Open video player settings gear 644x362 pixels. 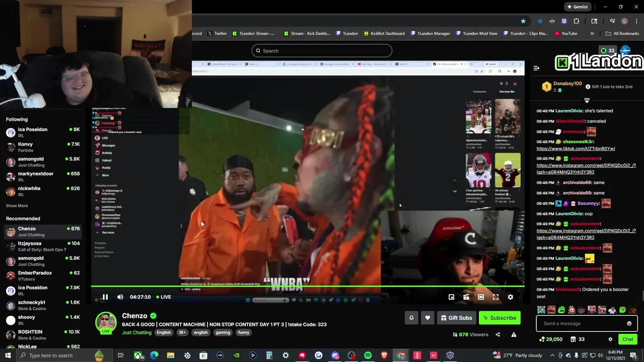510,297
